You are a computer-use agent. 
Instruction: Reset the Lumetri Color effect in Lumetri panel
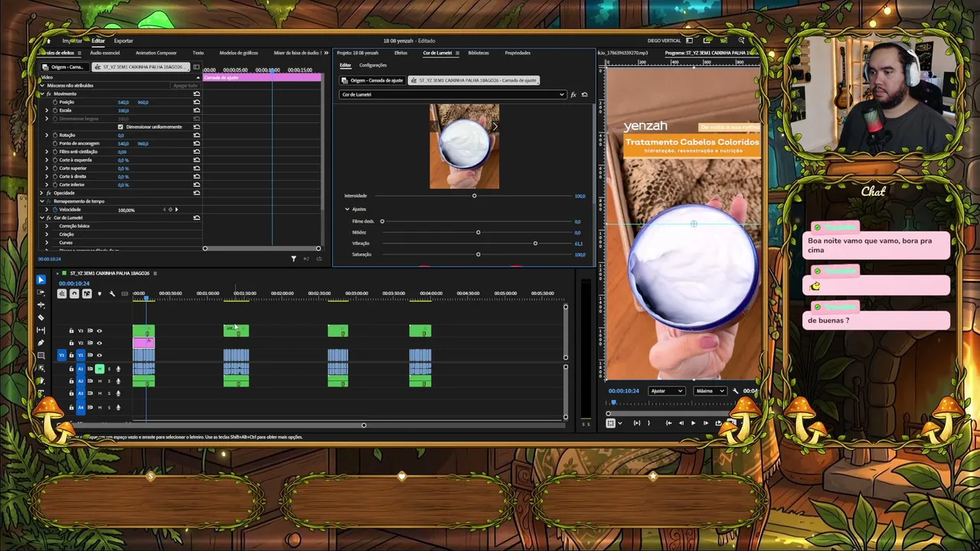tap(585, 95)
